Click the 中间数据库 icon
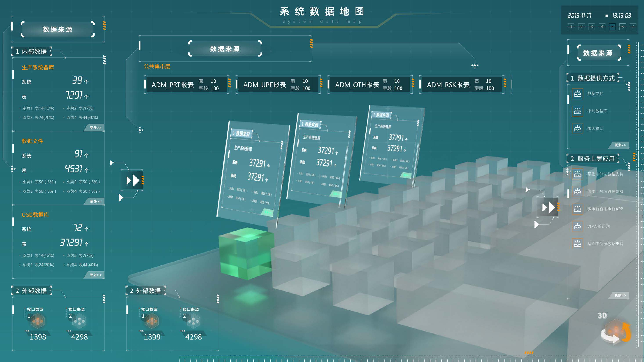 [x=577, y=111]
